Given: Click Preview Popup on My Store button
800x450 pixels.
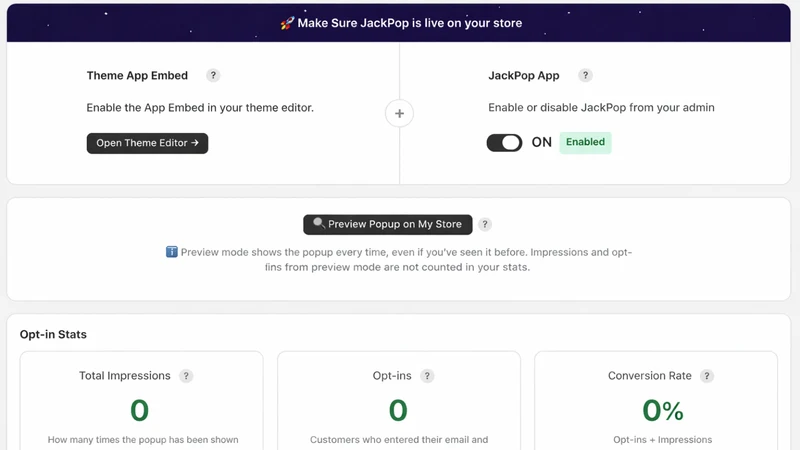Looking at the screenshot, I should click(388, 224).
